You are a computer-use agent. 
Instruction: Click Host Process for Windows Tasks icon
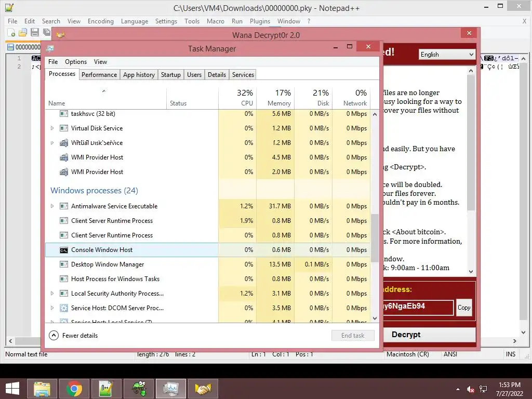pos(64,279)
